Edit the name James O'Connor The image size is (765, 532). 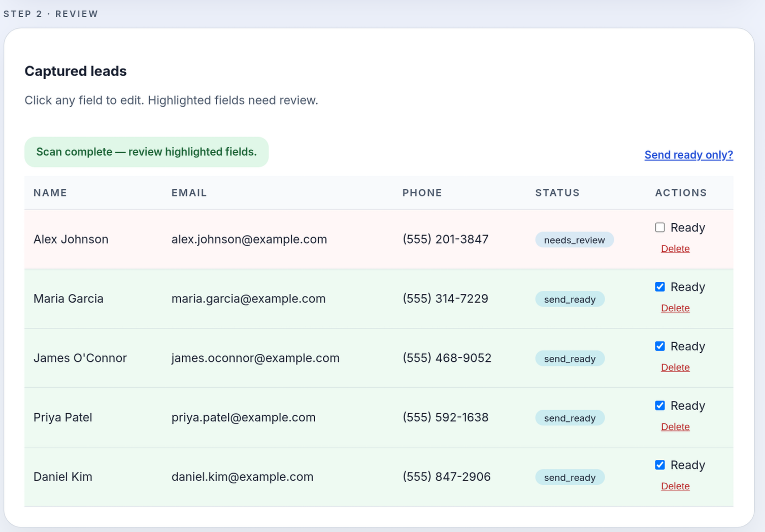point(80,358)
